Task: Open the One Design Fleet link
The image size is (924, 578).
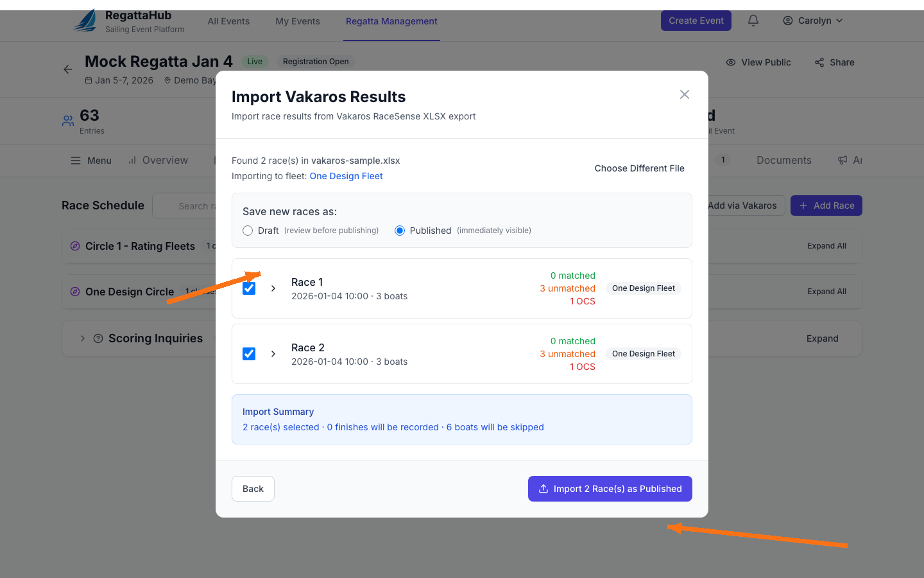Action: click(x=346, y=176)
